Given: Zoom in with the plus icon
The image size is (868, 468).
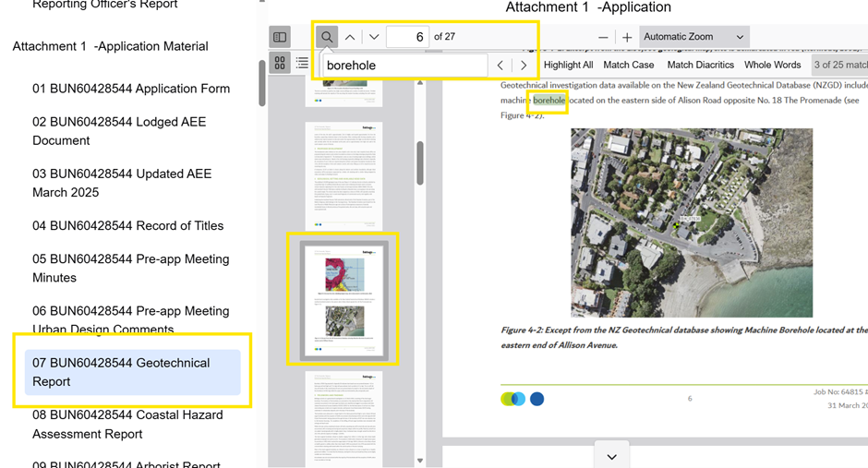Looking at the screenshot, I should [627, 37].
